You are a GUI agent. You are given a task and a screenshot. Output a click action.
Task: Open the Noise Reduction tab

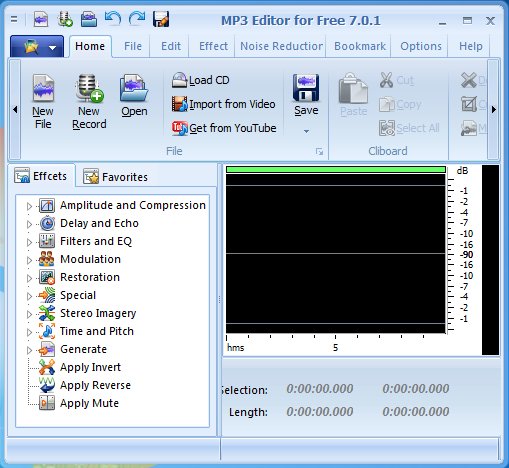[281, 46]
